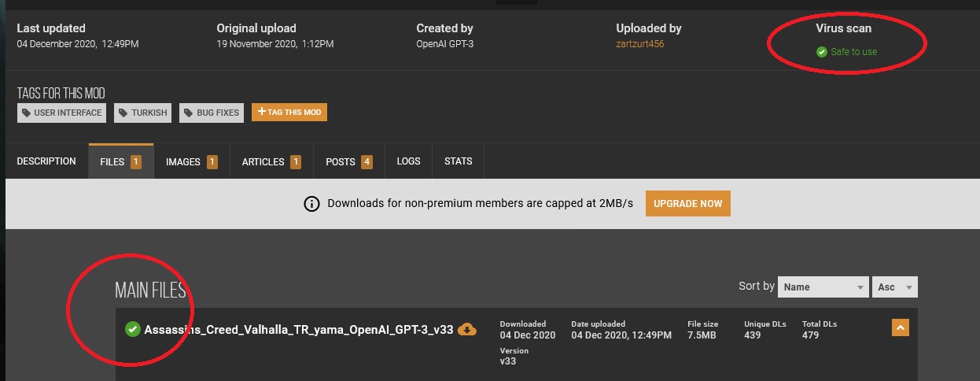This screenshot has width=980, height=381.
Task: Click the download cloud icon beside the file name
Action: pos(467,329)
